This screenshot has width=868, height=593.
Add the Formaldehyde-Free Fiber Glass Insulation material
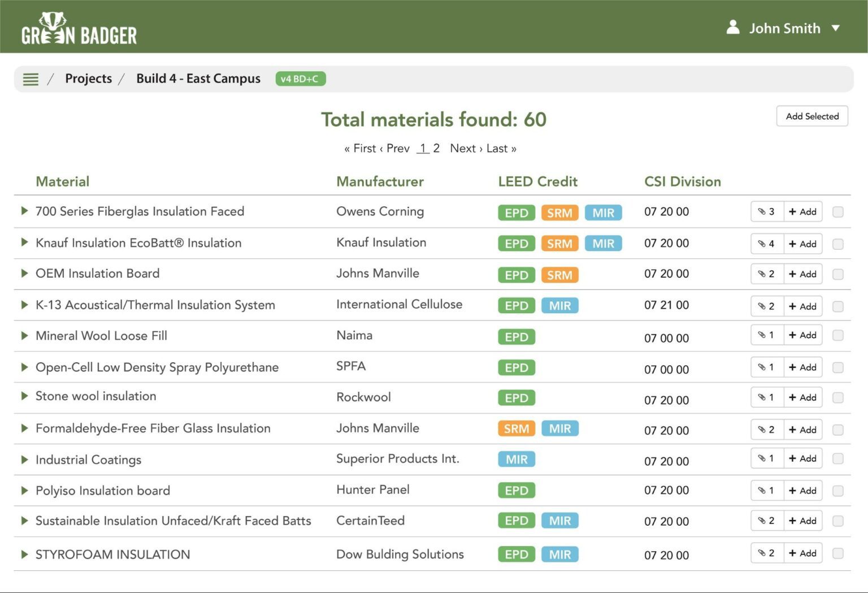[x=802, y=430]
